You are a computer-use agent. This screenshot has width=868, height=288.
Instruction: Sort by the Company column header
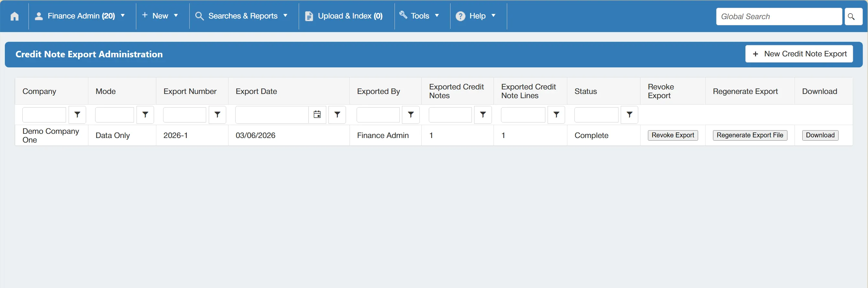click(x=39, y=91)
